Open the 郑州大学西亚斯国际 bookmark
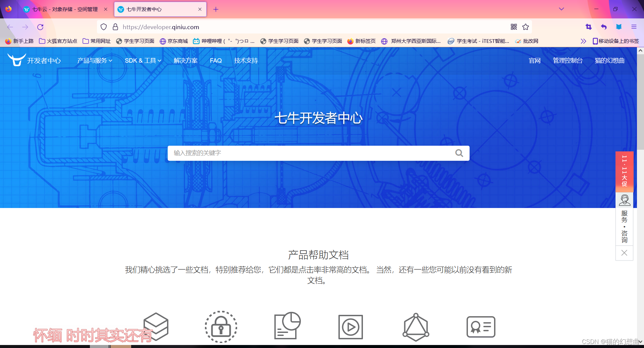This screenshot has width=644, height=348. pyautogui.click(x=411, y=41)
